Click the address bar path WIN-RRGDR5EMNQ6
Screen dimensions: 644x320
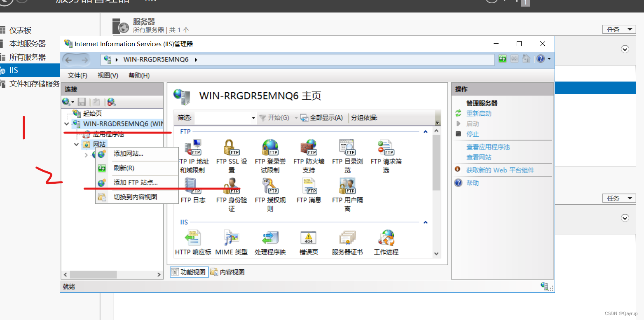[x=156, y=59]
